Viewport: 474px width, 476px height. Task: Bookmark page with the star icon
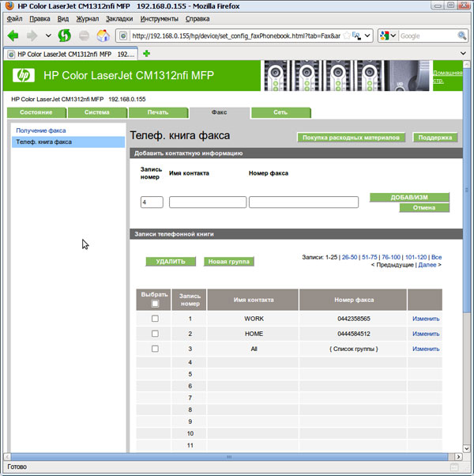(347, 36)
